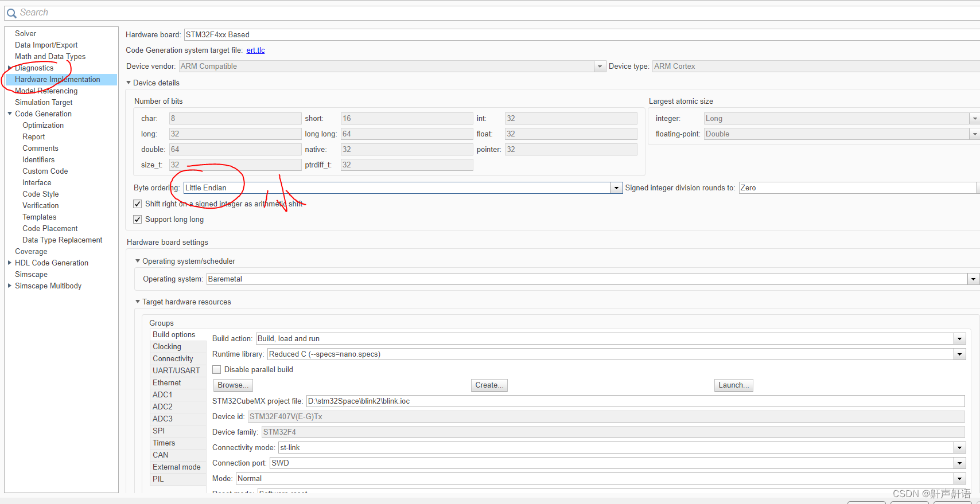Open the Report settings
This screenshot has height=504, width=980.
pyautogui.click(x=33, y=136)
